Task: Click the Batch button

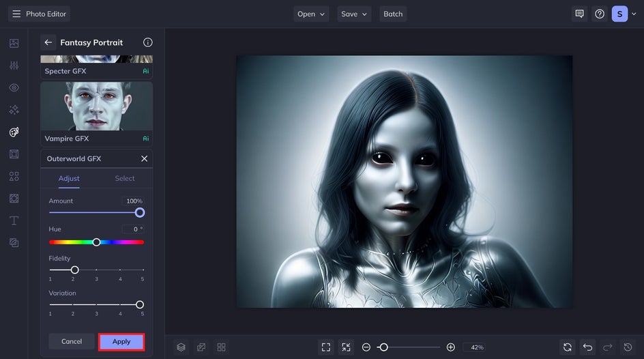Action: click(393, 14)
